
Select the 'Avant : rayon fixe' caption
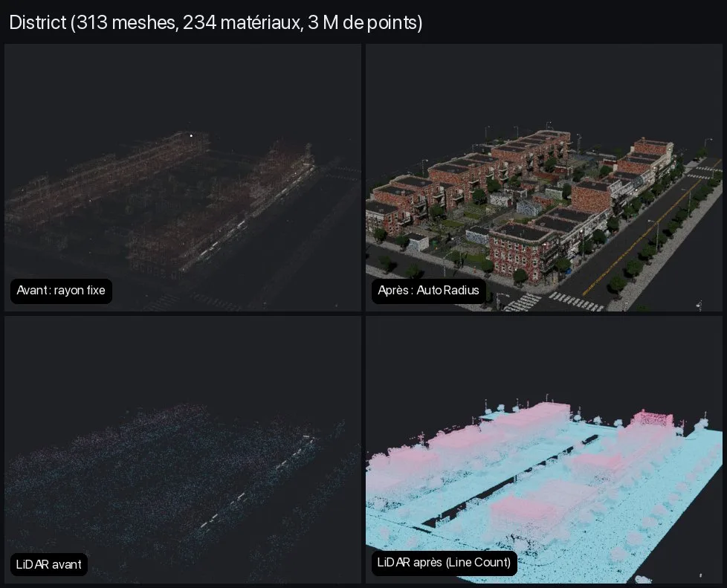pos(61,291)
